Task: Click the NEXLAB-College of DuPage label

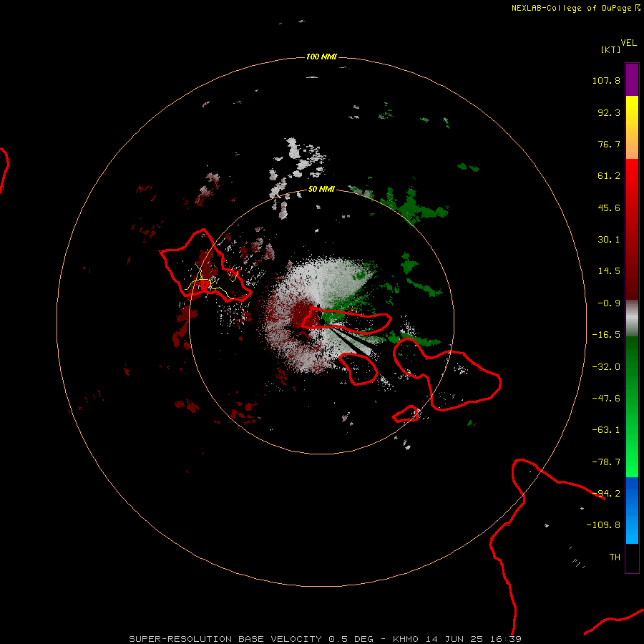Action: click(575, 8)
